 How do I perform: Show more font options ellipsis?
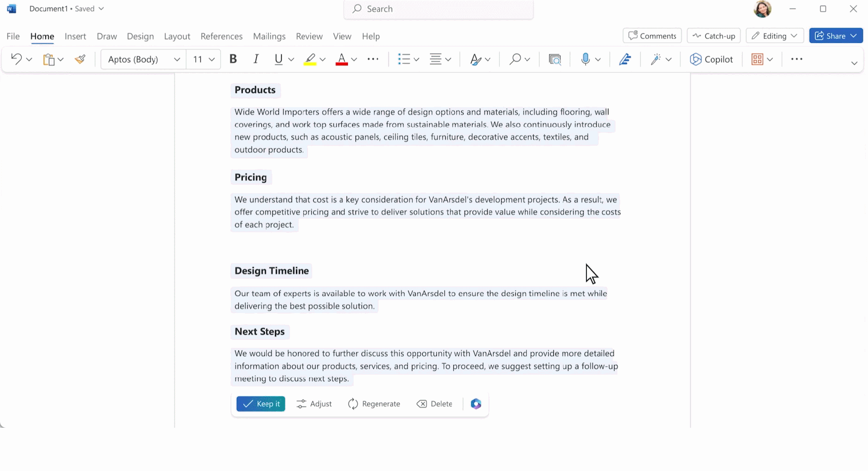pos(373,59)
